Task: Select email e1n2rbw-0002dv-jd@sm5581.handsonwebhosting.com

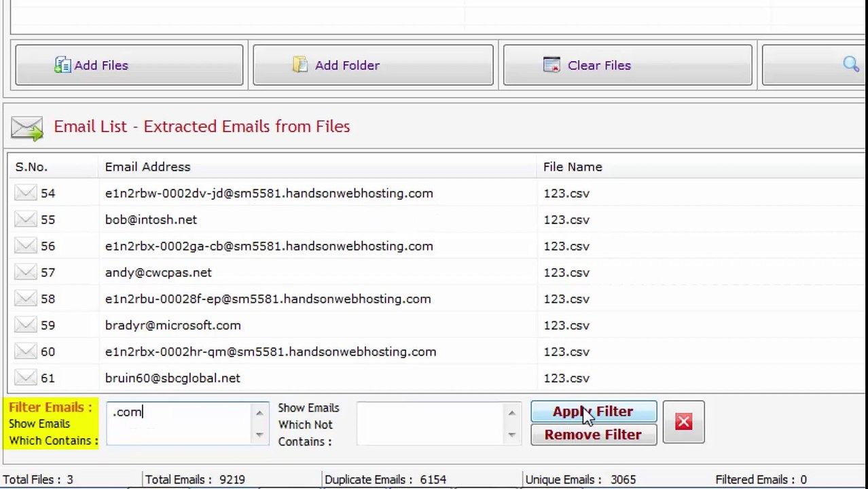Action: pos(269,194)
